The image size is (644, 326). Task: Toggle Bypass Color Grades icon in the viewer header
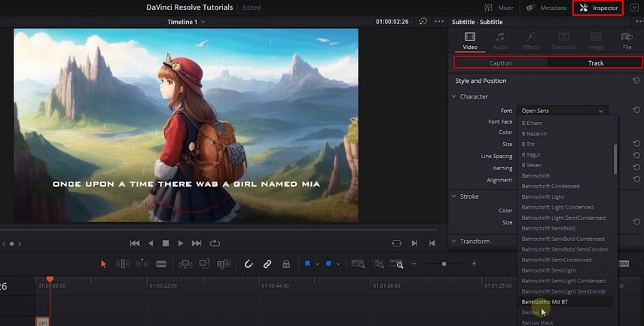(423, 21)
